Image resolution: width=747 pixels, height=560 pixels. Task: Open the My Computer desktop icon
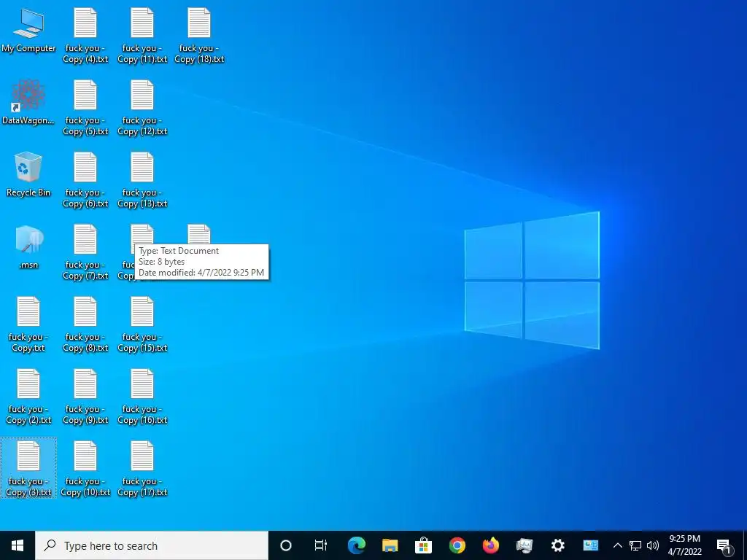coord(28,31)
